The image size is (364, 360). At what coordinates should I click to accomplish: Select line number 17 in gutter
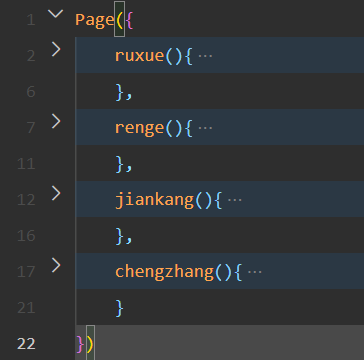26,272
